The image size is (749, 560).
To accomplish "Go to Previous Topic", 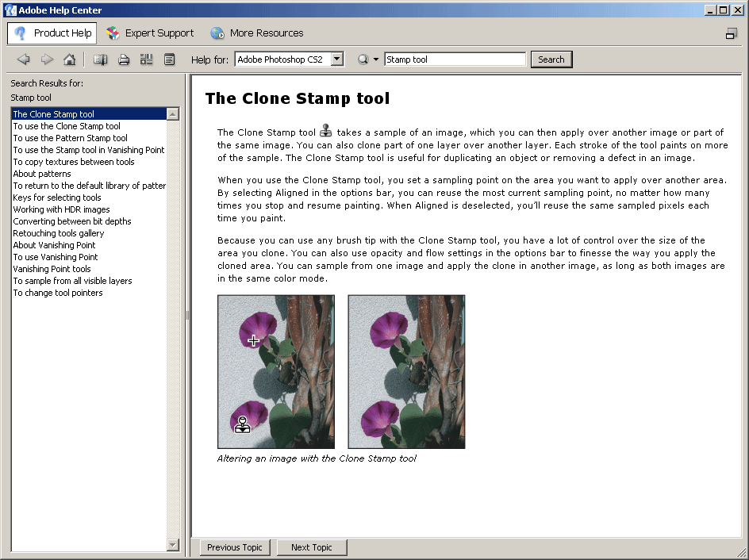I will coord(235,547).
